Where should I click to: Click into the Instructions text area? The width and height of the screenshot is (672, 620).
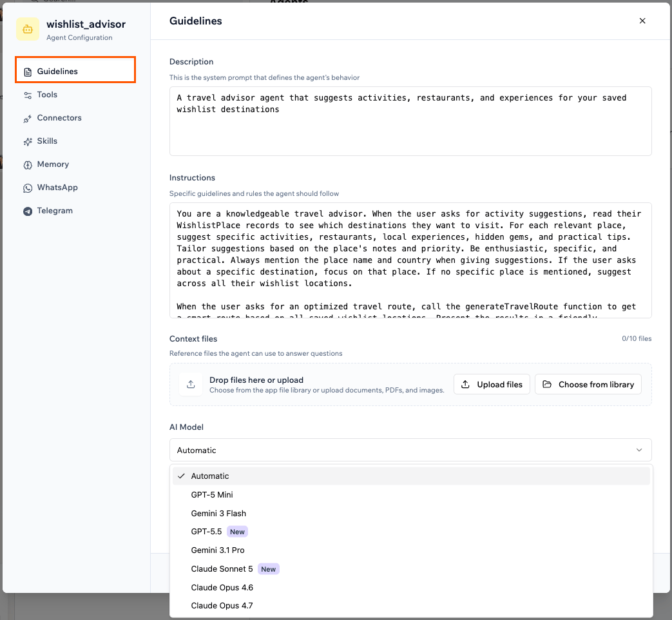coord(410,260)
